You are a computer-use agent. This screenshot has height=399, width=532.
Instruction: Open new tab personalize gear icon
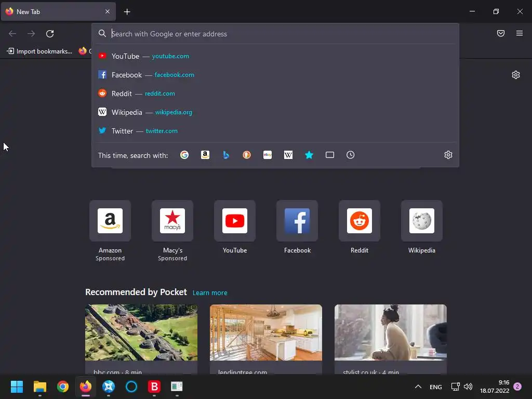(516, 75)
